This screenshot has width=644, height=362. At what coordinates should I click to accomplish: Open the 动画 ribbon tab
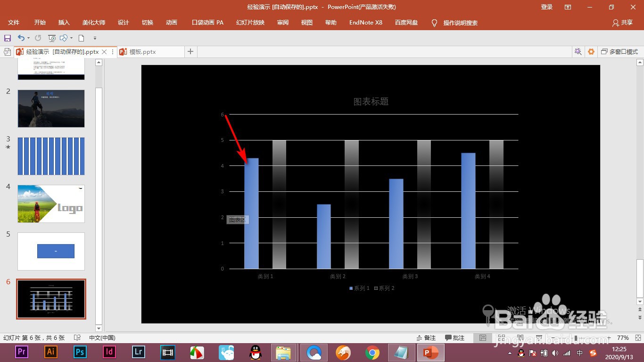[172, 23]
